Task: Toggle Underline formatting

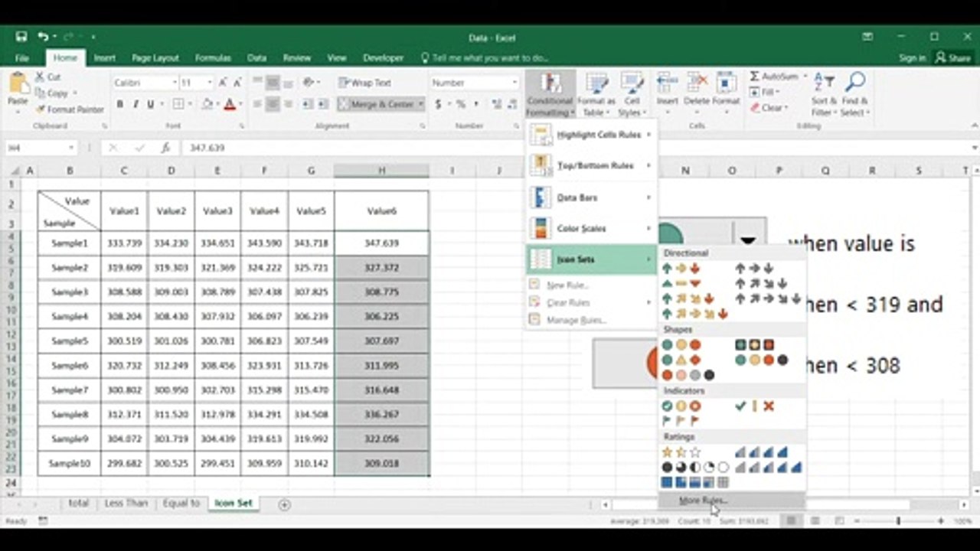Action: tap(150, 104)
